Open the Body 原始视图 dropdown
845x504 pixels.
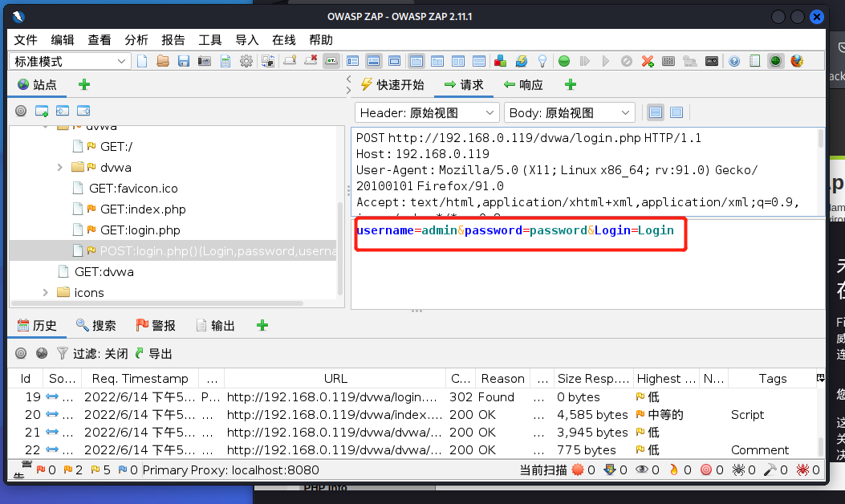tap(570, 112)
